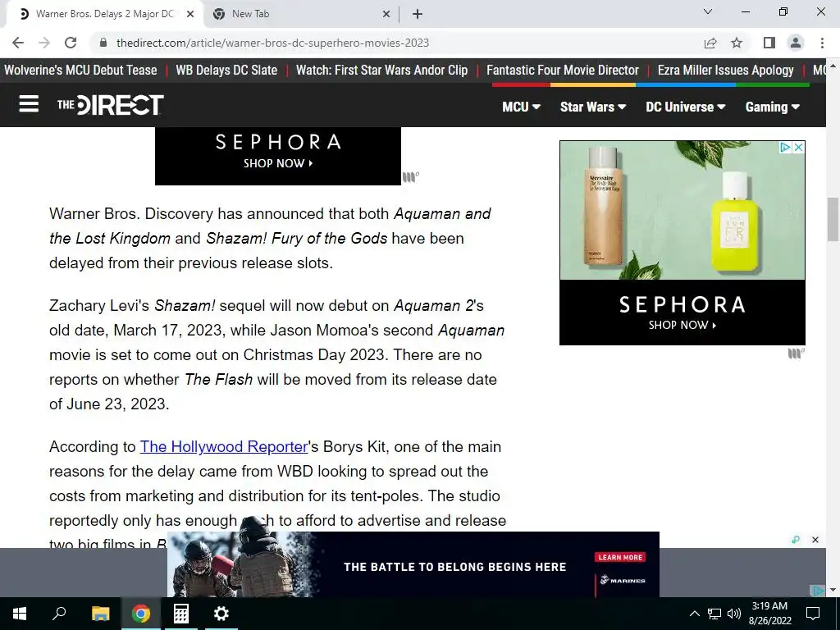This screenshot has width=840, height=630.
Task: Click the green icon beside bottom ad close
Action: pyautogui.click(x=796, y=540)
